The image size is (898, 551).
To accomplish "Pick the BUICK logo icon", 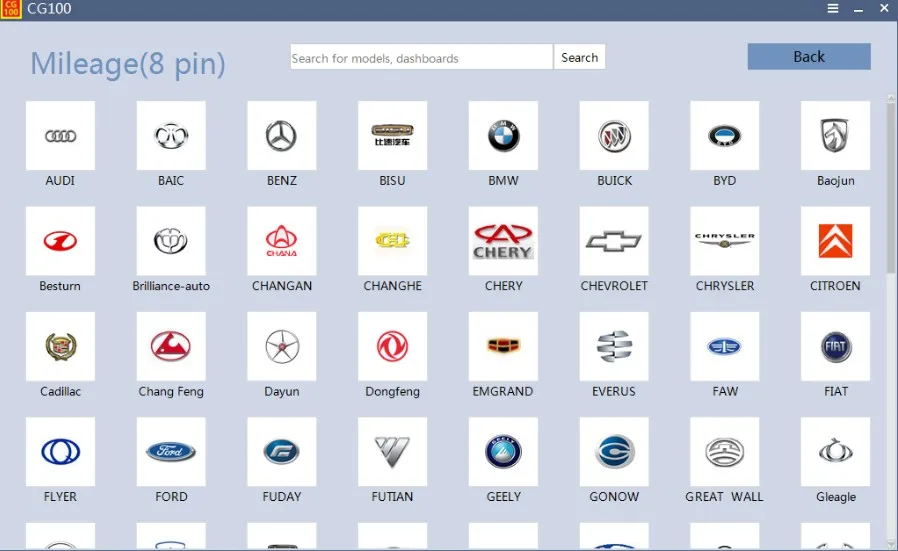I will coord(614,135).
